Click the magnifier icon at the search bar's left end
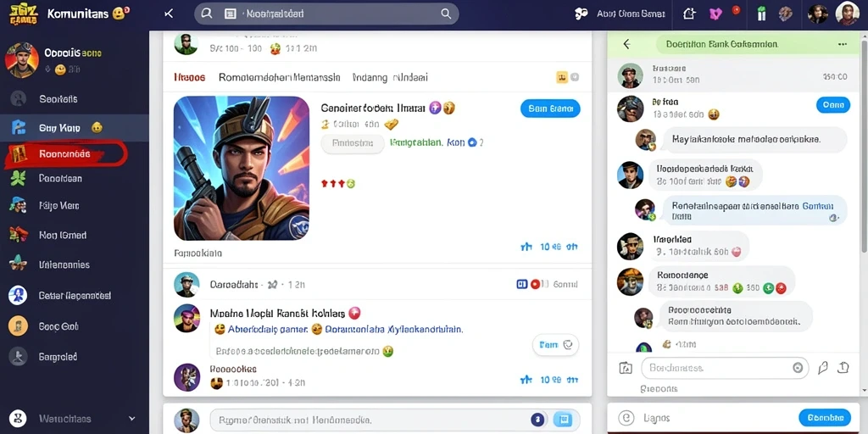 207,14
